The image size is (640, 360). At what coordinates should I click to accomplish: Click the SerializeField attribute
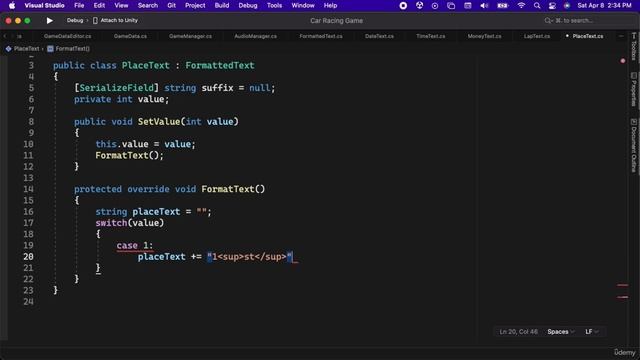[117, 88]
